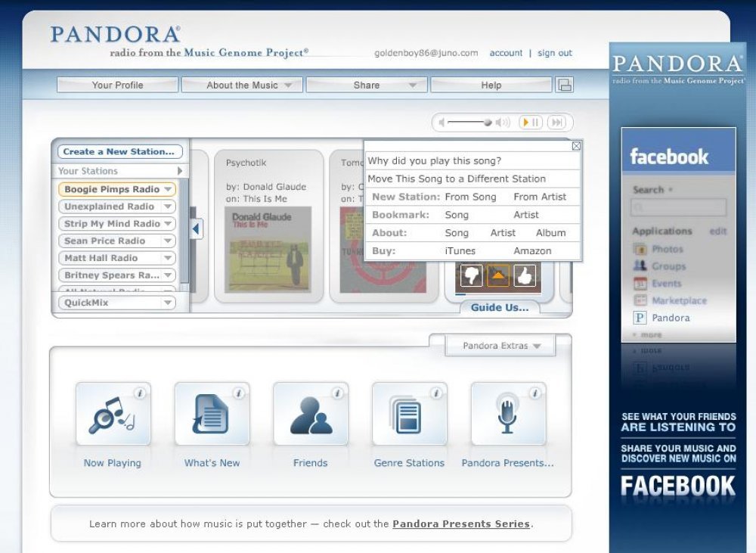Select the Matt Hall Radio station
This screenshot has height=553, width=756.
[116, 258]
